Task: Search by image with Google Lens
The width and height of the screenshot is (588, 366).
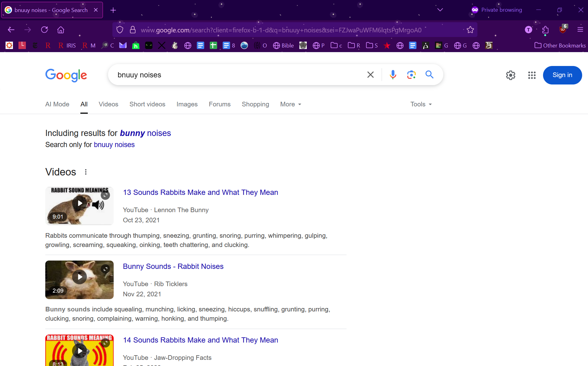Action: click(x=411, y=75)
